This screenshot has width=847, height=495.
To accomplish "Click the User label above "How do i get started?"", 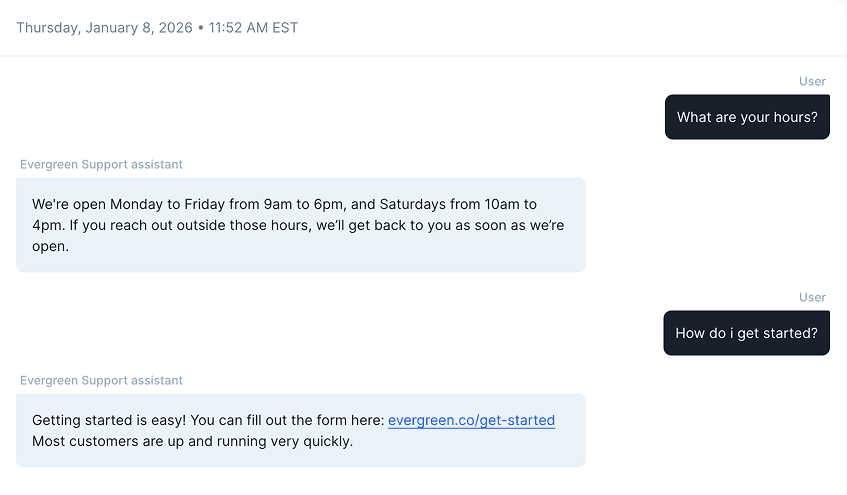I will click(x=812, y=297).
